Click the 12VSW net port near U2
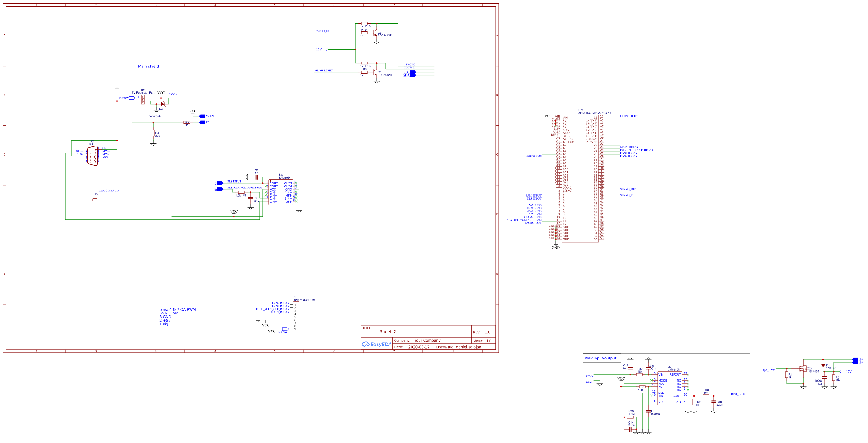Screen dimensions: 868x443 (132, 98)
